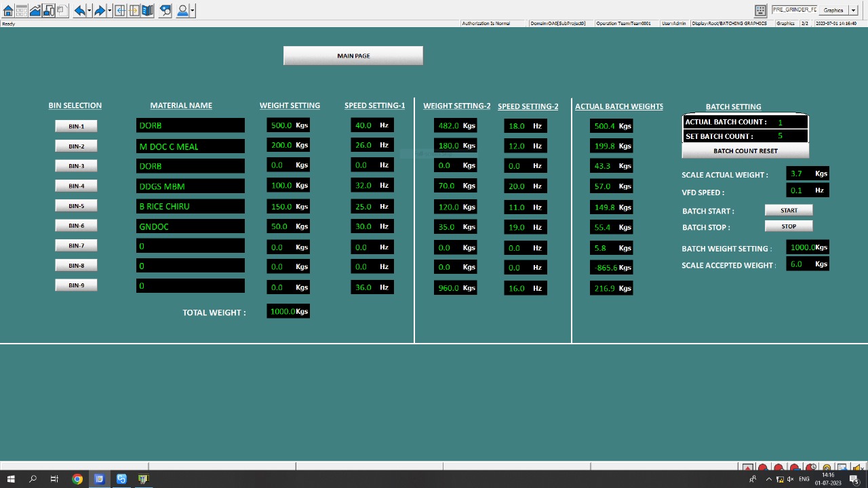868x488 pixels.
Task: Select the BIN-9 bin button
Action: tap(76, 285)
